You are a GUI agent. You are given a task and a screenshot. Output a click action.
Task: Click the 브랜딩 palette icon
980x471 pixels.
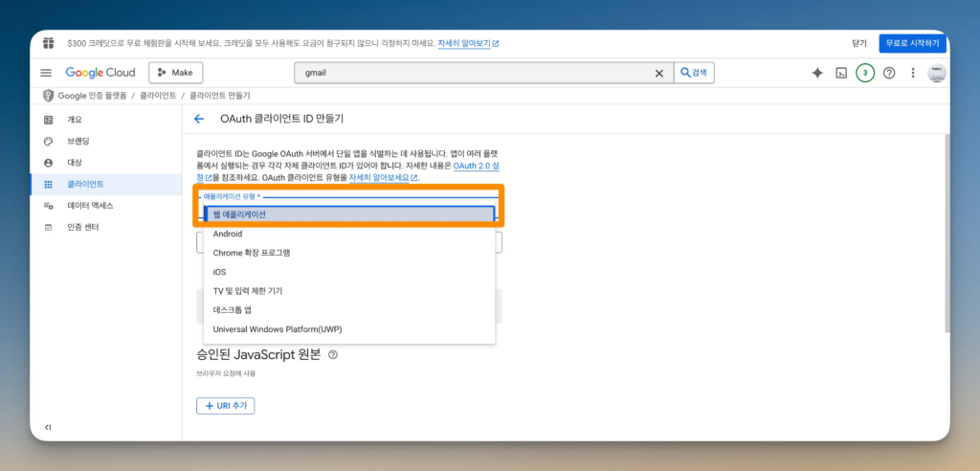pyautogui.click(x=48, y=142)
